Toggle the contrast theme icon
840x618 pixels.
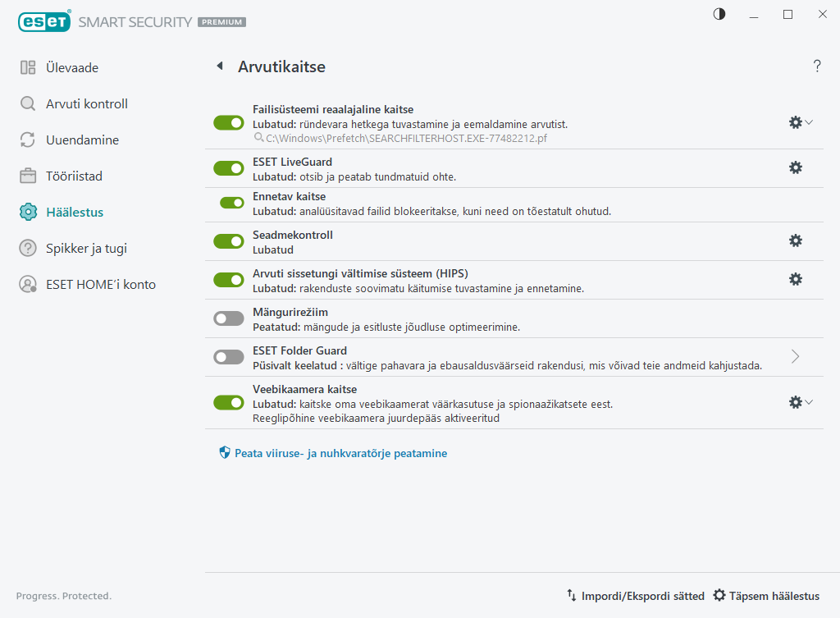point(719,14)
